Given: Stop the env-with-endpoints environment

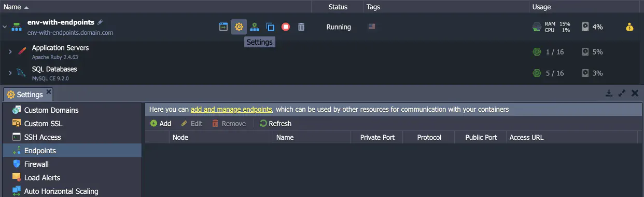Looking at the screenshot, I should point(286,27).
